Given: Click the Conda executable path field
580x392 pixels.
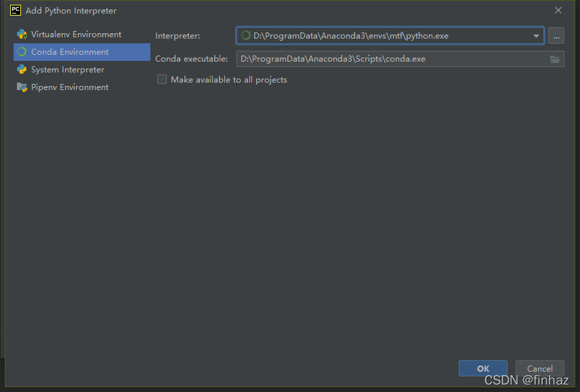Looking at the screenshot, I should [400, 59].
